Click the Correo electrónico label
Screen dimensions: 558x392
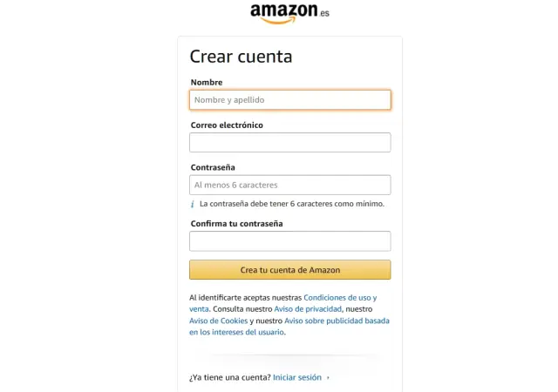tap(227, 125)
